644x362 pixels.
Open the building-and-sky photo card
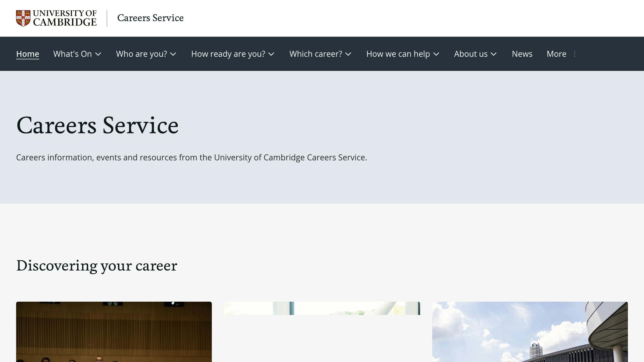click(x=530, y=332)
